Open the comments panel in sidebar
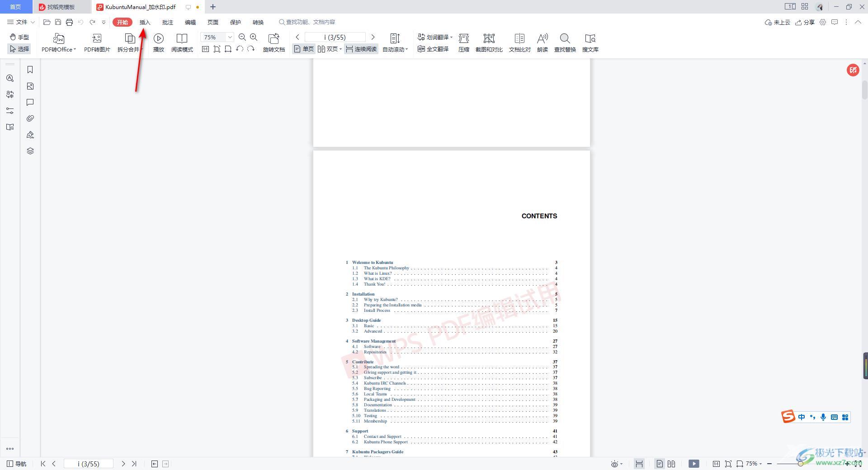The width and height of the screenshot is (868, 470). (30, 102)
